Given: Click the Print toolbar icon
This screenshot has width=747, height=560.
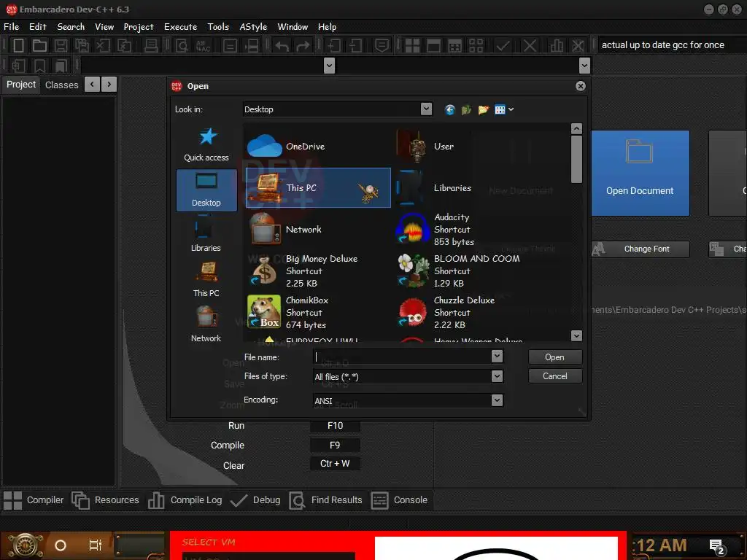Looking at the screenshot, I should click(151, 46).
